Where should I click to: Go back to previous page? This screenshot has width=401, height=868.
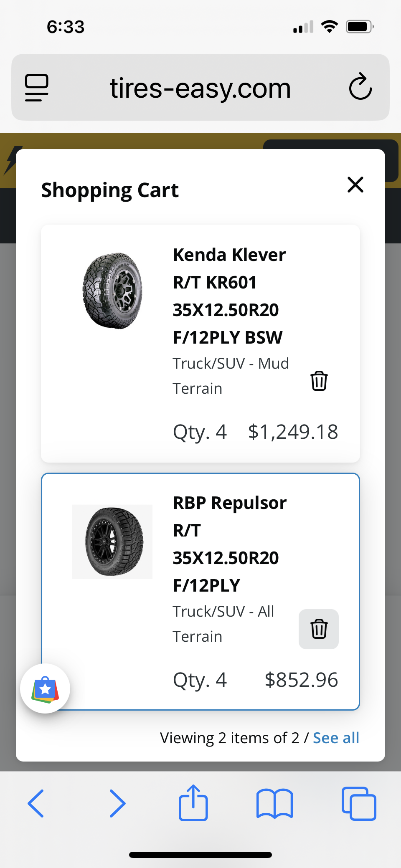[36, 803]
